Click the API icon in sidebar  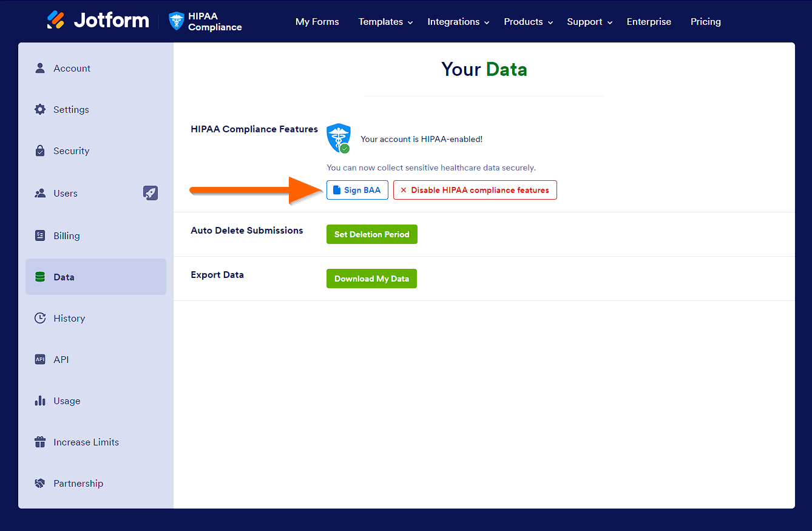tap(40, 359)
